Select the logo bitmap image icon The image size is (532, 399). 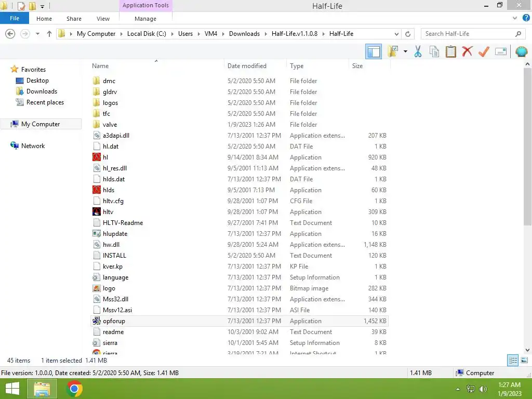click(96, 288)
